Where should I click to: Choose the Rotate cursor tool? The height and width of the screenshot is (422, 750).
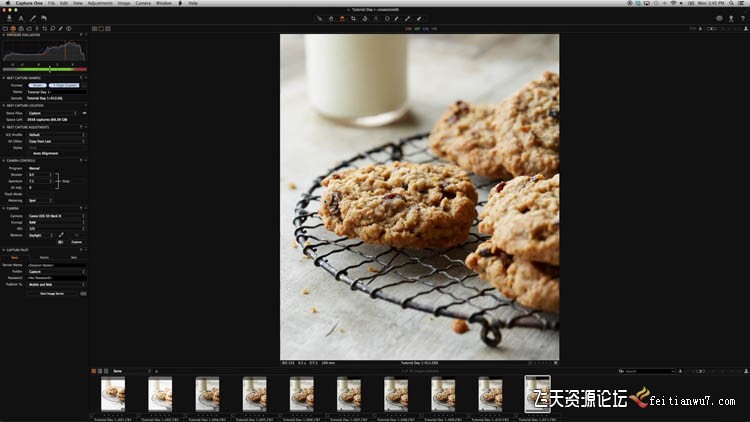click(364, 19)
